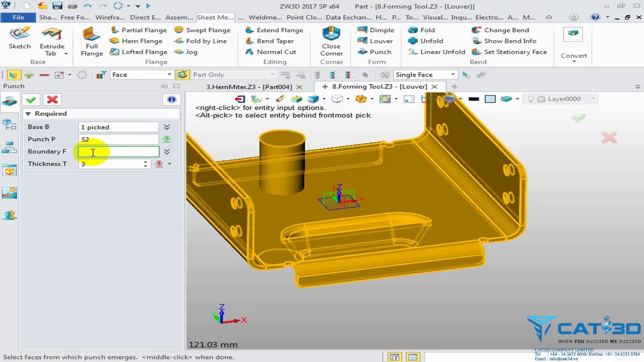This screenshot has height=362, width=644.
Task: Click the viewport red X cancel
Action: click(x=609, y=138)
